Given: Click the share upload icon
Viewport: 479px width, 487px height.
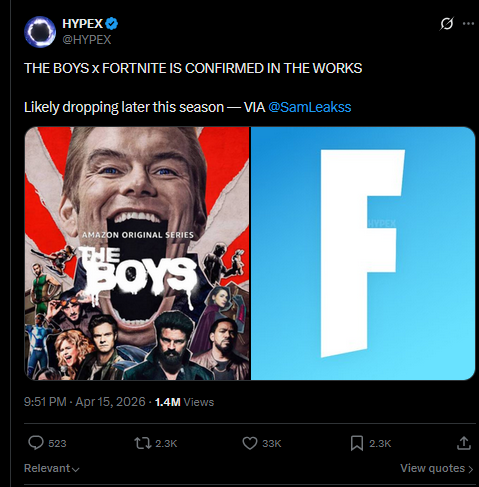Looking at the screenshot, I should click(x=464, y=443).
